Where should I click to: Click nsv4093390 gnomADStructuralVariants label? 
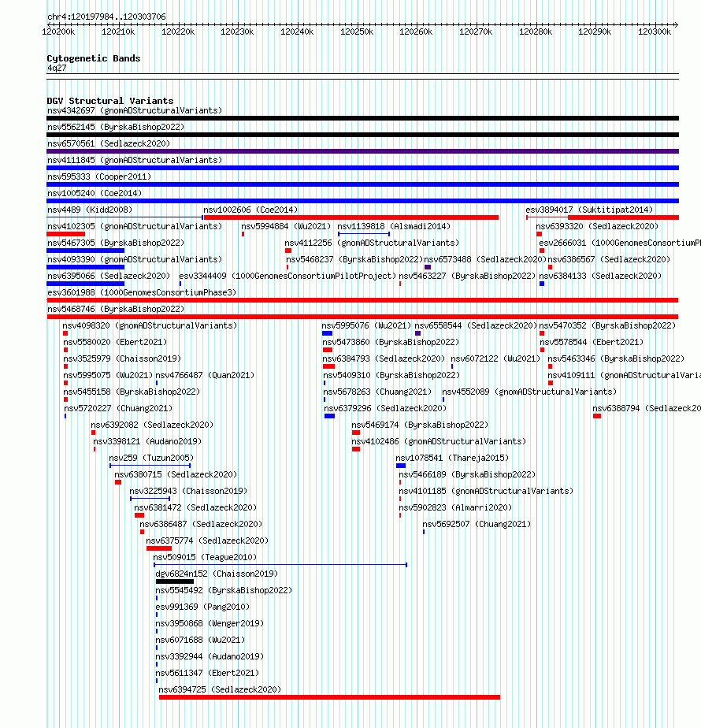[x=135, y=259]
